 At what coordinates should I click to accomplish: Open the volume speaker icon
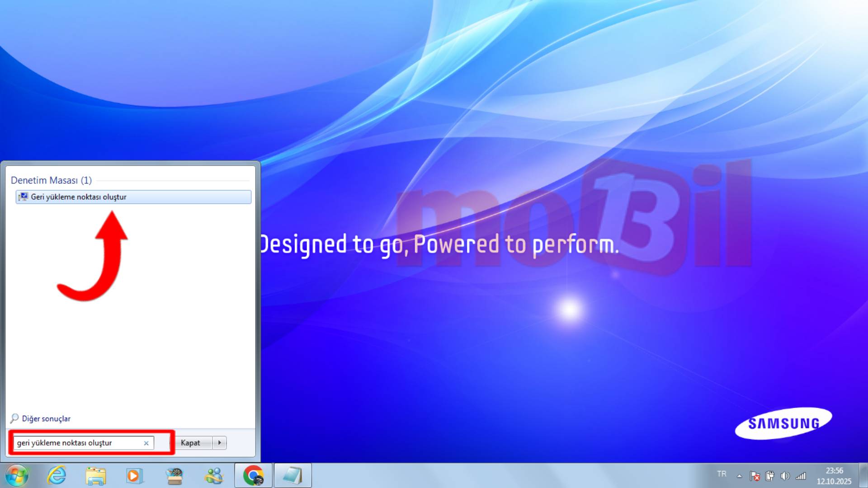785,476
